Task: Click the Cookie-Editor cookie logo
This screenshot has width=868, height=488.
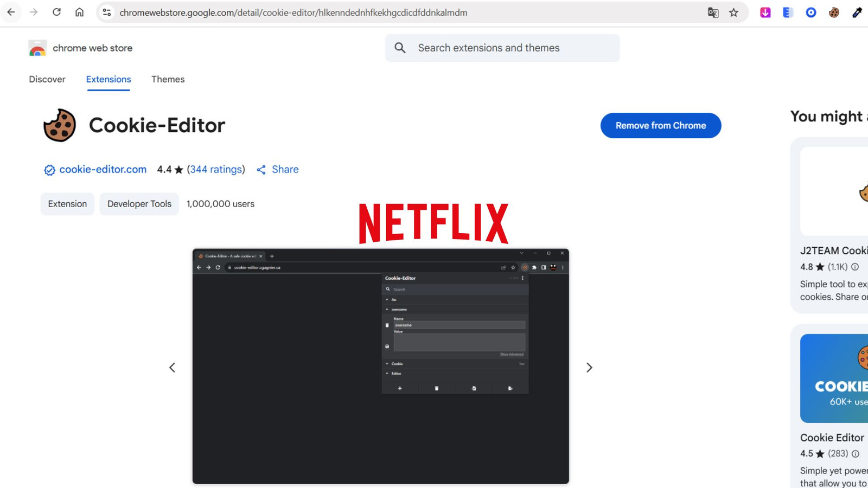Action: 60,125
